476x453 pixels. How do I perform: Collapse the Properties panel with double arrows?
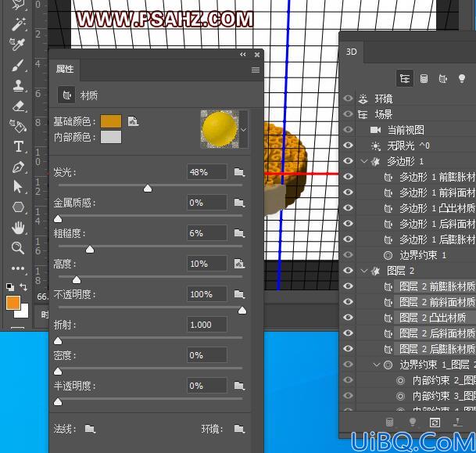[243, 55]
